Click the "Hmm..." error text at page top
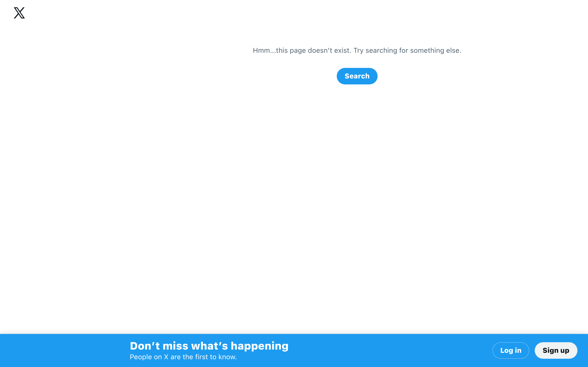This screenshot has width=588, height=367. coord(357,50)
